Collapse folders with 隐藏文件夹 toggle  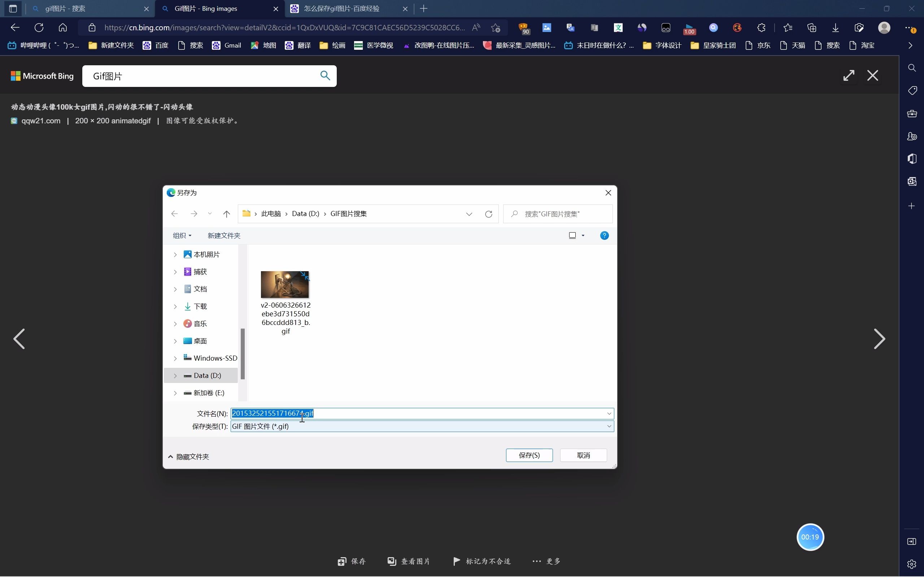(189, 457)
